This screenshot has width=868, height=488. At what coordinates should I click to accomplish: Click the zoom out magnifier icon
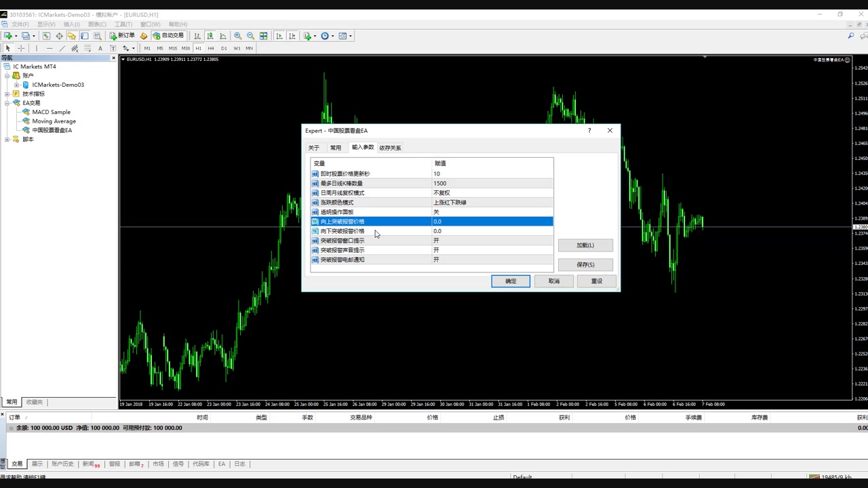[x=250, y=36]
